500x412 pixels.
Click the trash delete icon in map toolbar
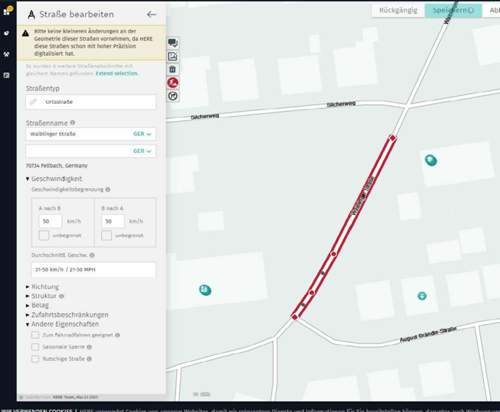[173, 69]
